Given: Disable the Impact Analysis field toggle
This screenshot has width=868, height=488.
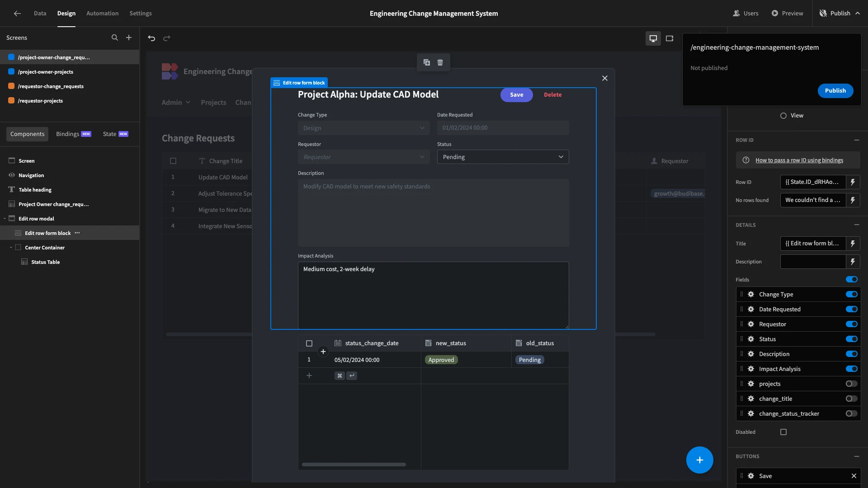Looking at the screenshot, I should point(852,369).
